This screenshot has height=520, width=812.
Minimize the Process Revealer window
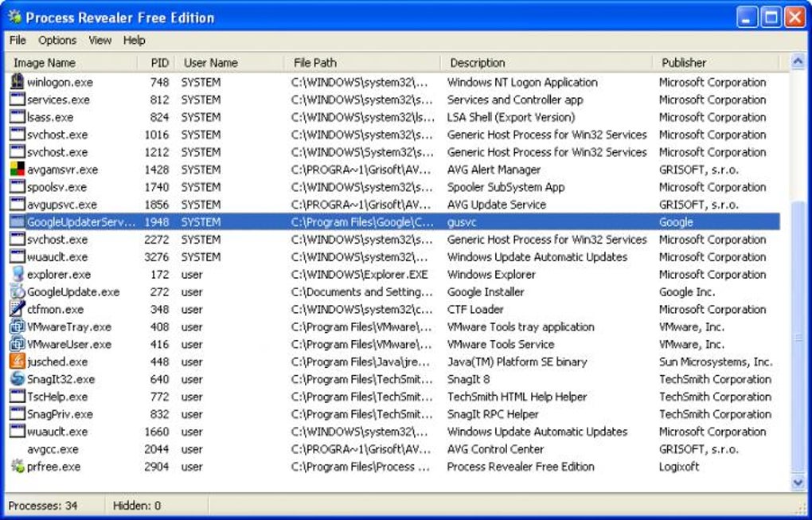coord(748,18)
